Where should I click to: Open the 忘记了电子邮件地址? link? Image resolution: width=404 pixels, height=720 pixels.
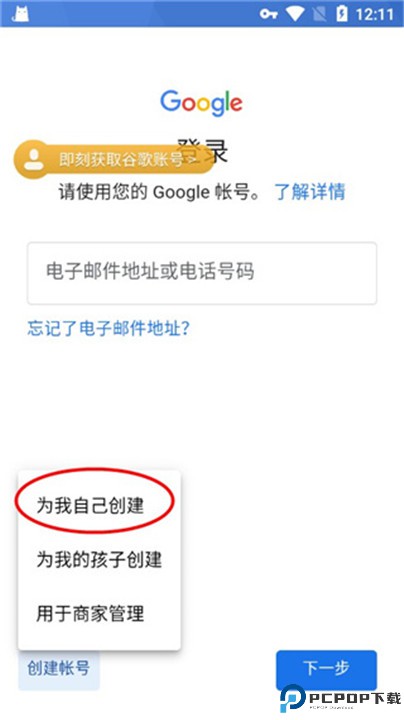108,328
